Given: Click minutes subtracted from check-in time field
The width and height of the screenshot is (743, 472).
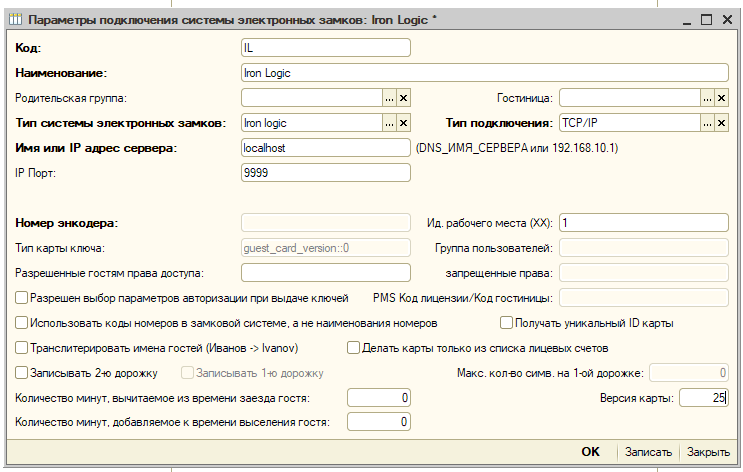Looking at the screenshot, I should [379, 398].
